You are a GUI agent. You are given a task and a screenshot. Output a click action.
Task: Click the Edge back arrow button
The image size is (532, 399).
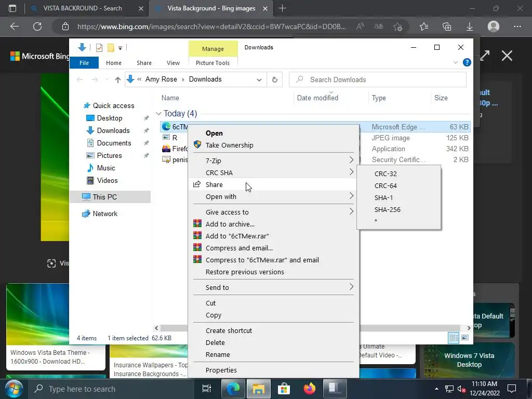point(14,26)
